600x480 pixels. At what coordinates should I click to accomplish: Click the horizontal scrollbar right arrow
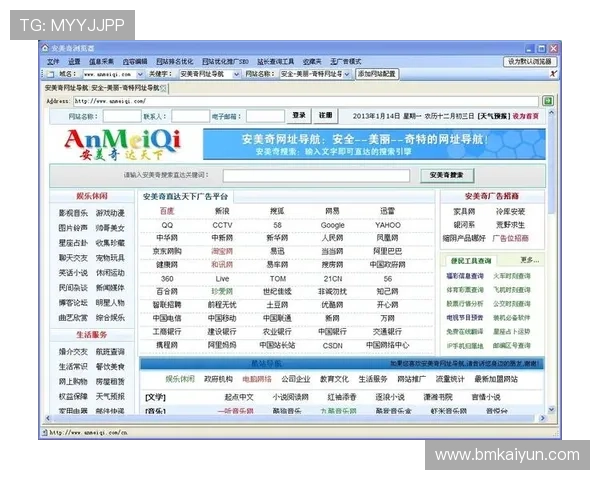[x=543, y=418]
